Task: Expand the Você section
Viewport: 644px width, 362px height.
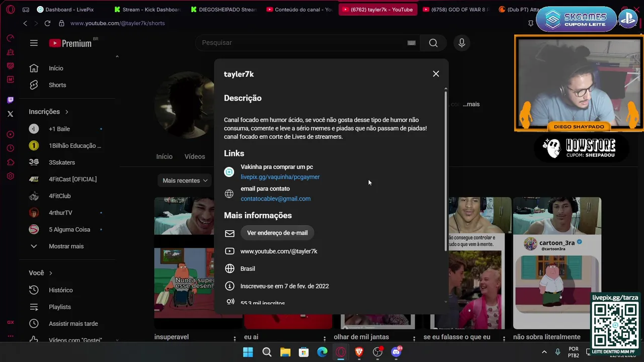Action: (41, 273)
